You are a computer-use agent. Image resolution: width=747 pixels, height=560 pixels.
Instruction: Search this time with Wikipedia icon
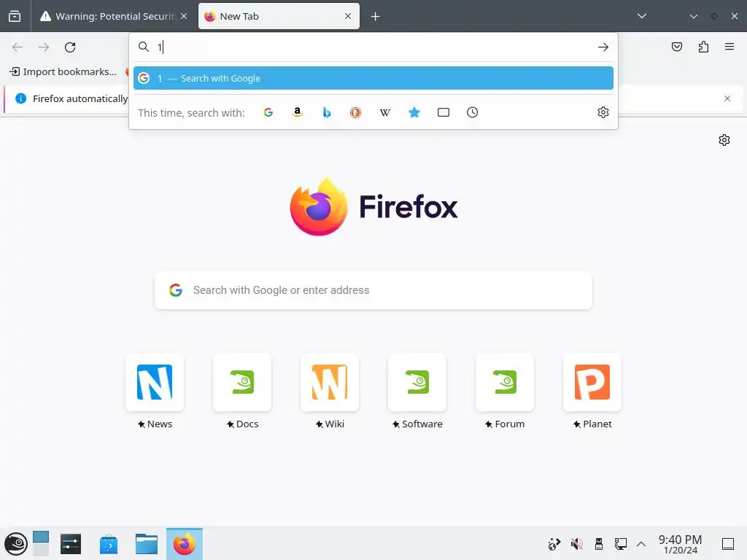tap(385, 112)
